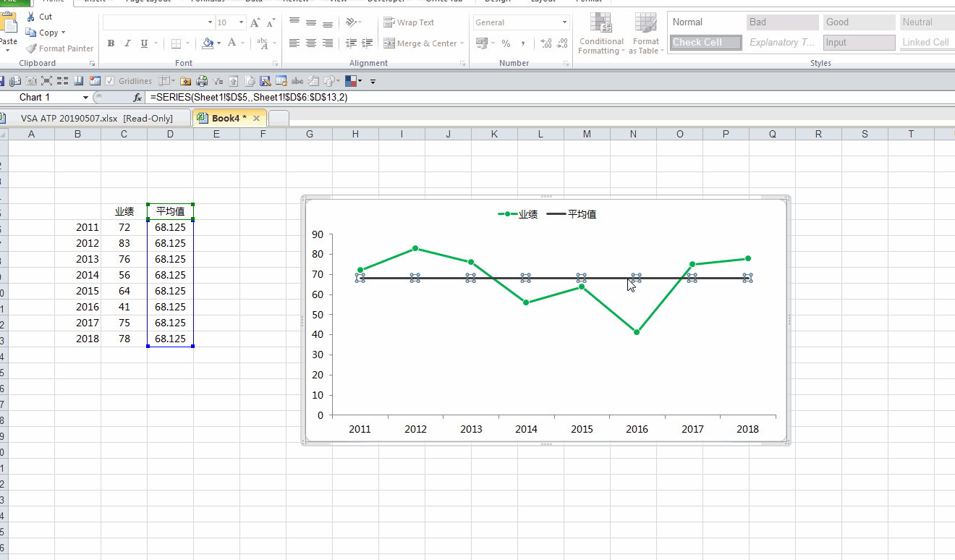The image size is (955, 560).
Task: Click the formula bar SERIES formula
Action: [x=249, y=97]
